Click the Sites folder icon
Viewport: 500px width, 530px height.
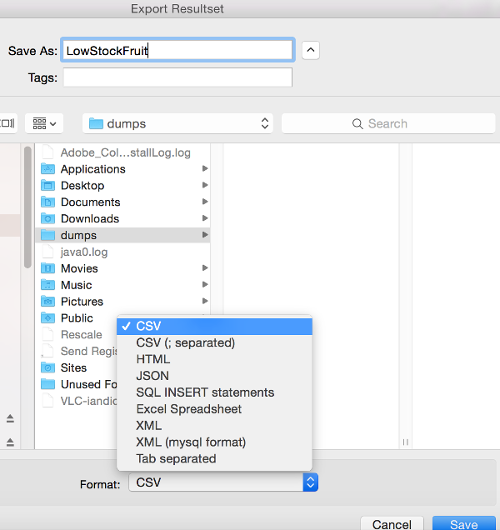(x=48, y=368)
